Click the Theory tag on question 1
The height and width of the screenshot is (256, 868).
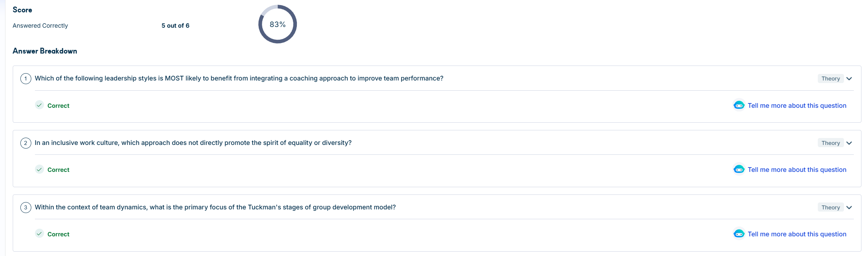tap(831, 79)
